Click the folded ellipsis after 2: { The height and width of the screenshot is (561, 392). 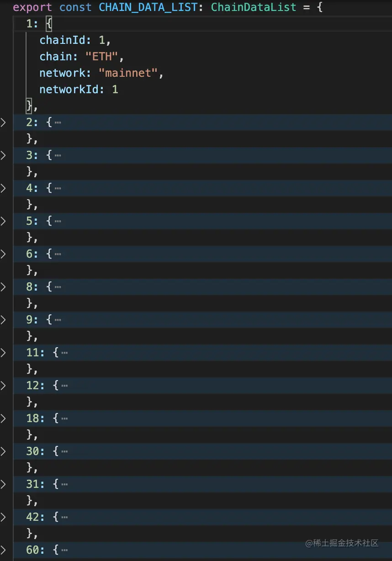click(58, 123)
